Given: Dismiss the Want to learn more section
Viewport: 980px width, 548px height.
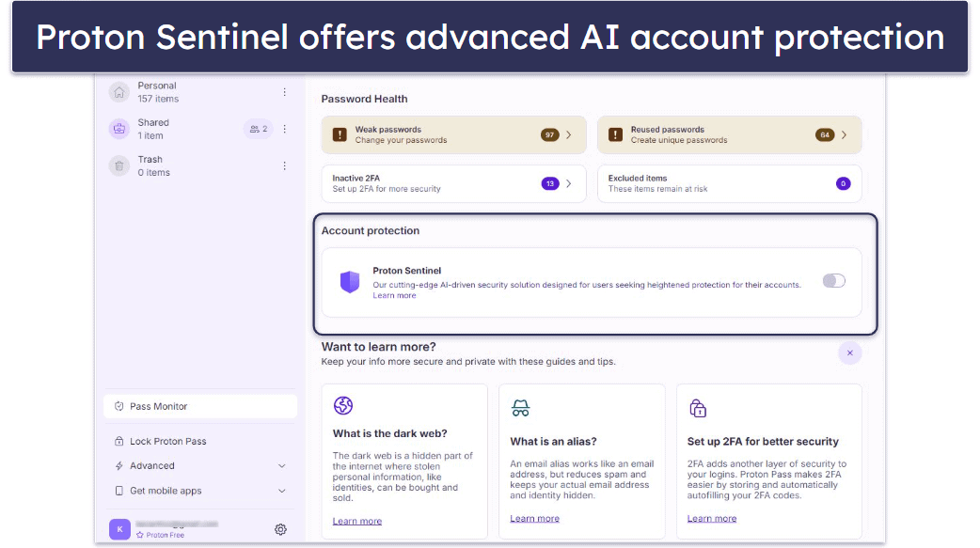Looking at the screenshot, I should click(x=850, y=353).
